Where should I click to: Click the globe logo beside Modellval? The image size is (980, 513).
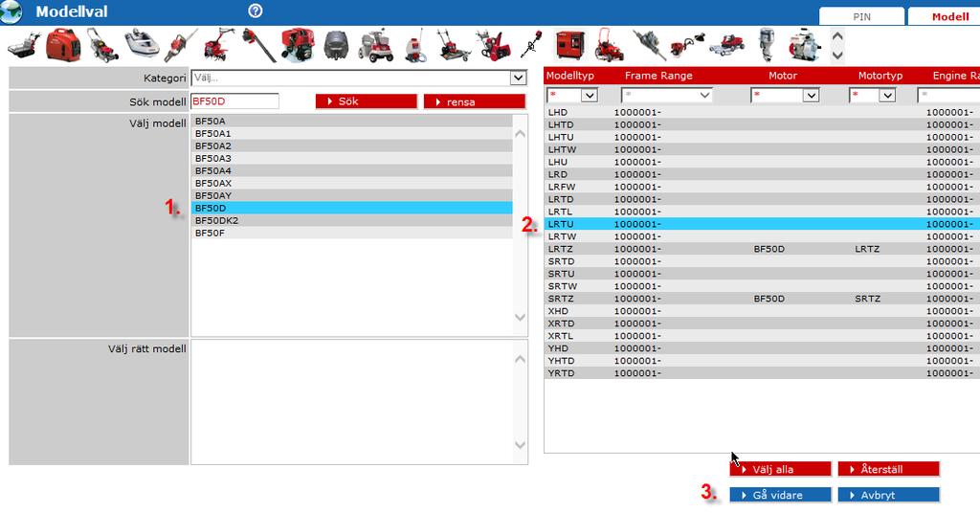pos(11,11)
